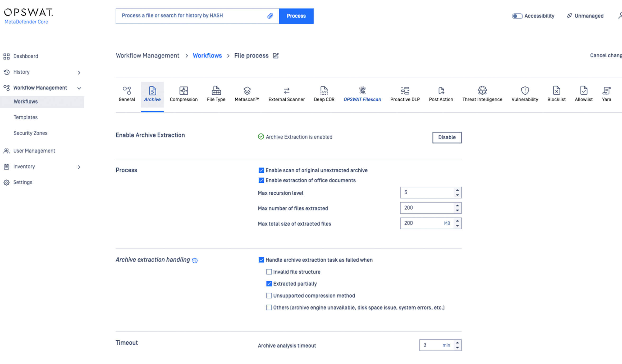Click the file hash search input field
Image resolution: width=622 pixels, height=364 pixels.
coord(193,16)
